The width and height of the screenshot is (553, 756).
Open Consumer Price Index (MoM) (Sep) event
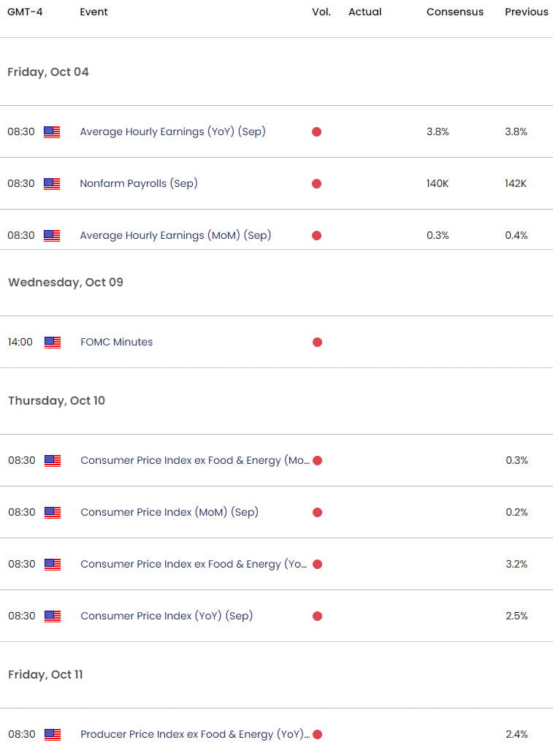[x=169, y=512]
